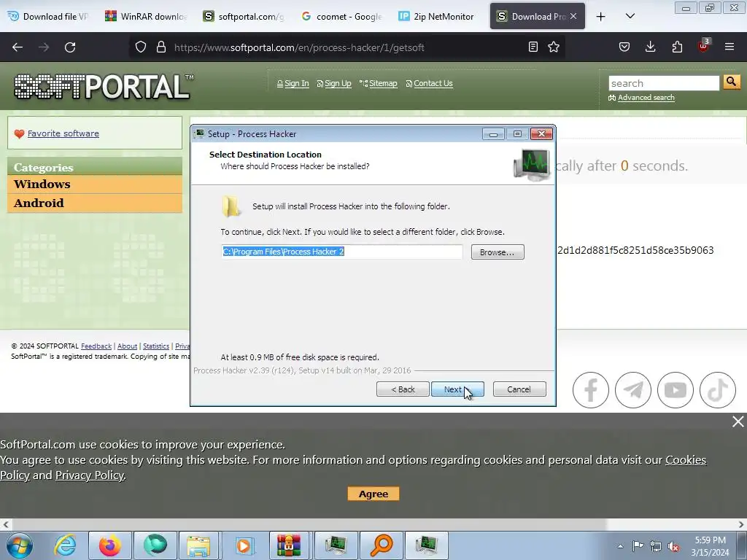The width and height of the screenshot is (747, 560).
Task: Open the SoftPortal TikTok icon
Action: [718, 390]
